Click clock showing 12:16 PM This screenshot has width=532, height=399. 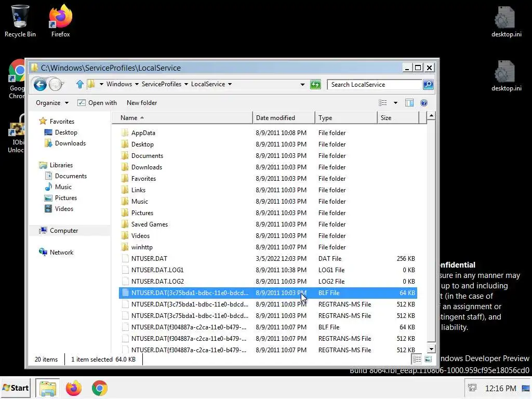[x=500, y=388]
